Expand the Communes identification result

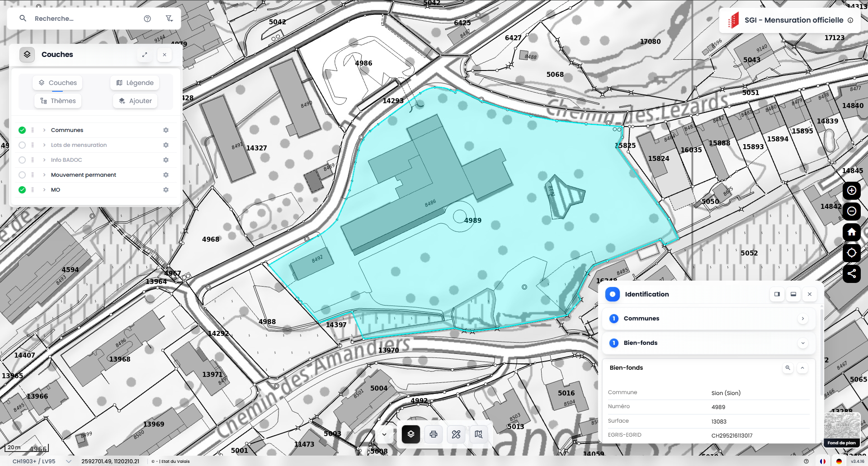click(x=802, y=319)
